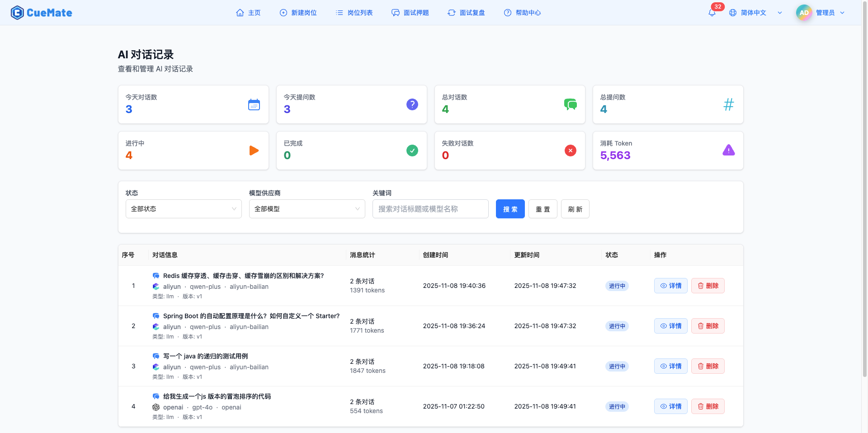Click the green checkmark icon on 已完成 card
The height and width of the screenshot is (433, 868).
[x=412, y=151]
